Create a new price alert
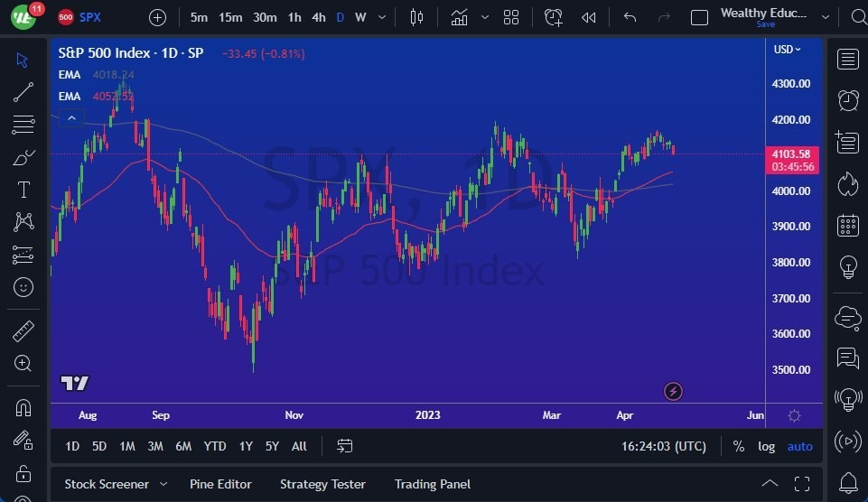The height and width of the screenshot is (502, 868). point(553,18)
